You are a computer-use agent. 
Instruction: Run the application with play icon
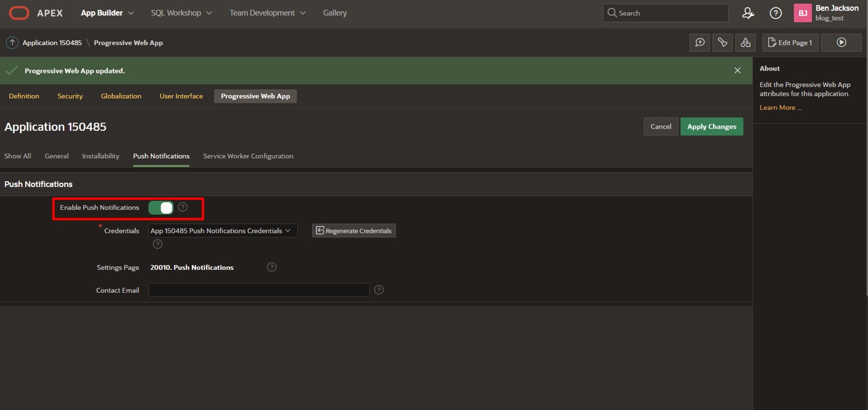click(841, 43)
